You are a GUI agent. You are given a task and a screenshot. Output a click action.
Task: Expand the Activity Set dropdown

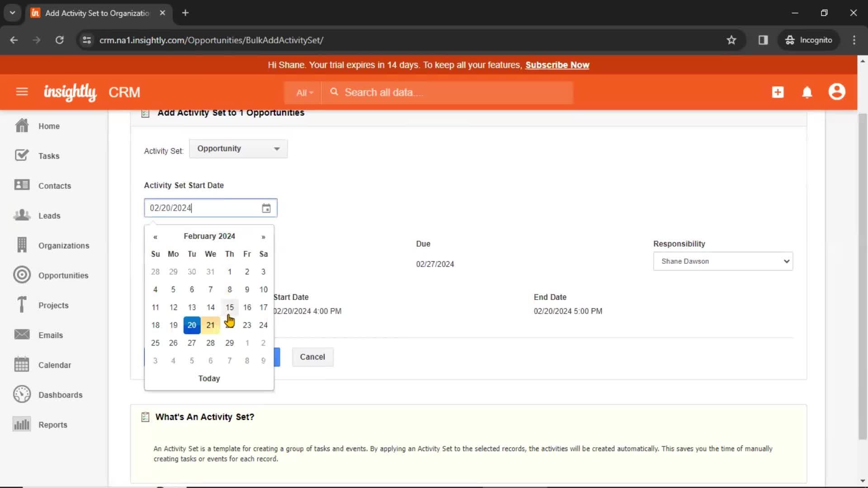237,148
